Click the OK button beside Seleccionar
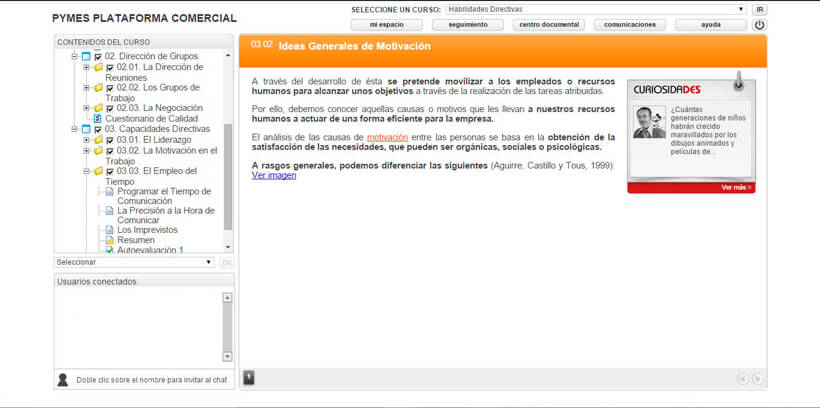Screen dimensions: 820x408 [x=226, y=262]
